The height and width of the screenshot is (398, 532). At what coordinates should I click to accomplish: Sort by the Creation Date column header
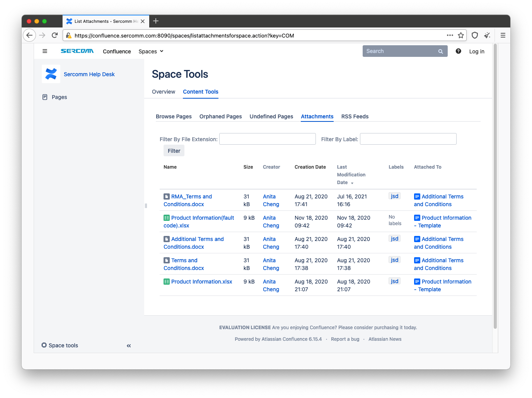[x=310, y=167]
